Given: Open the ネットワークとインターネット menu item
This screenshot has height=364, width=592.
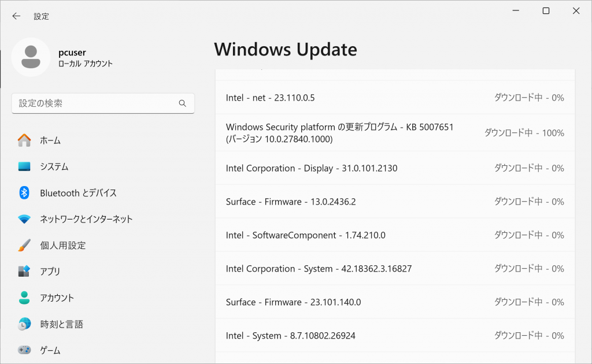Looking at the screenshot, I should [x=86, y=219].
